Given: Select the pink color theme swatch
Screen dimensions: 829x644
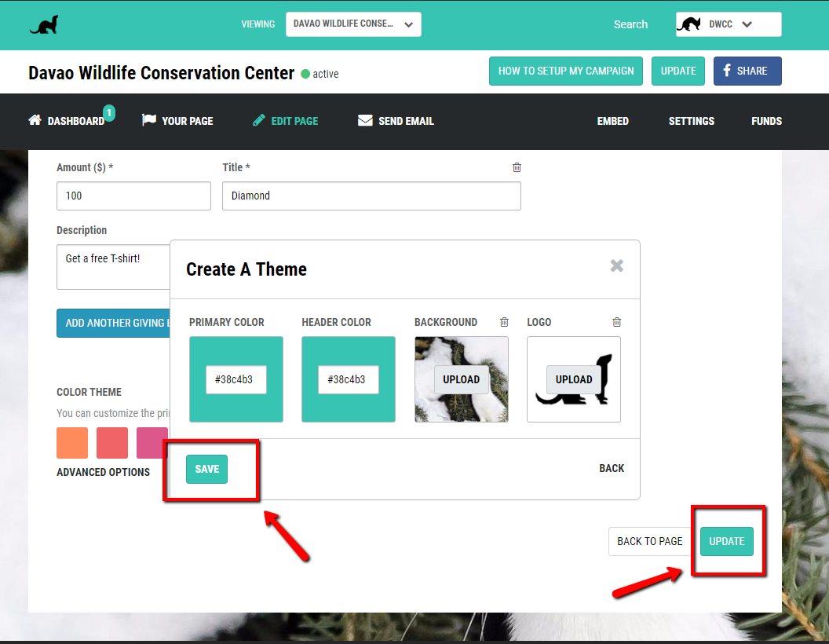Looking at the screenshot, I should tap(152, 443).
